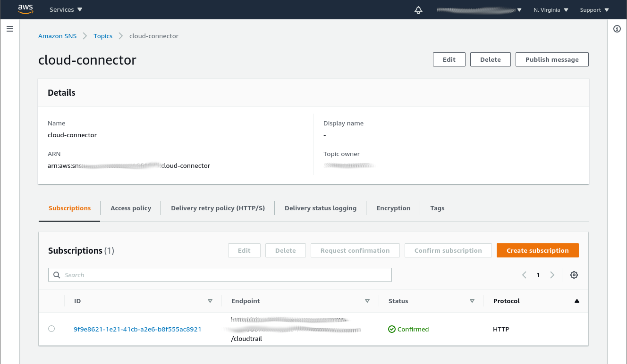Go to previous page arrow
627x364 pixels.
coord(524,275)
